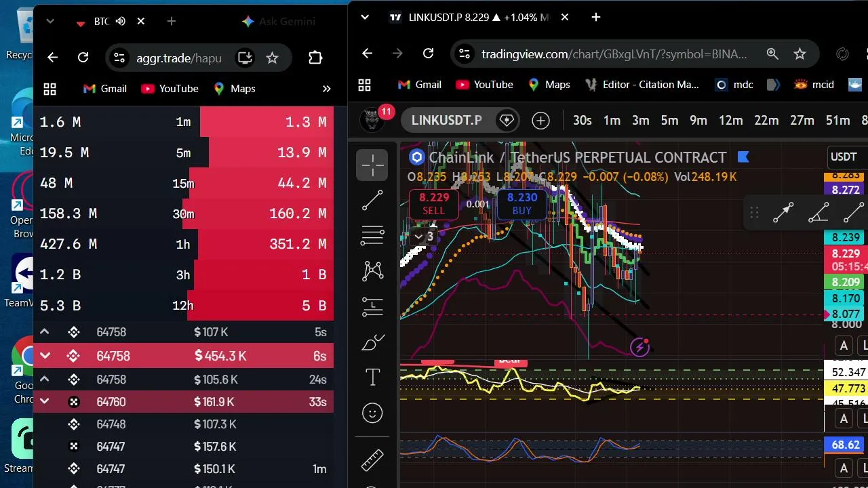
Task: Reload the aggr.trade page
Action: coord(83,58)
